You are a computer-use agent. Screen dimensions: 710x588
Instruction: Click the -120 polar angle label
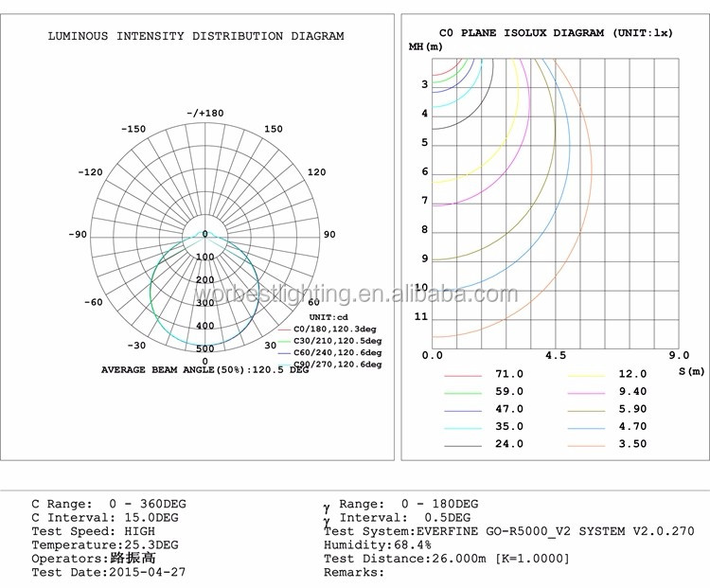click(91, 172)
